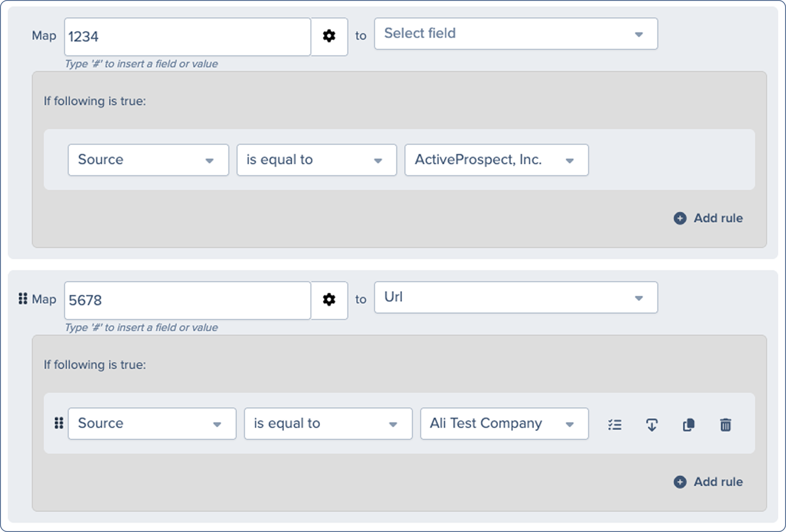The width and height of the screenshot is (786, 532).
Task: Click the input field containing 5678
Action: point(187,301)
